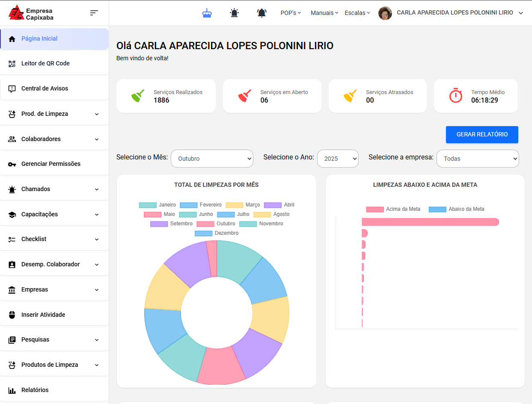
Task: Open the Manuais menu
Action: click(324, 13)
